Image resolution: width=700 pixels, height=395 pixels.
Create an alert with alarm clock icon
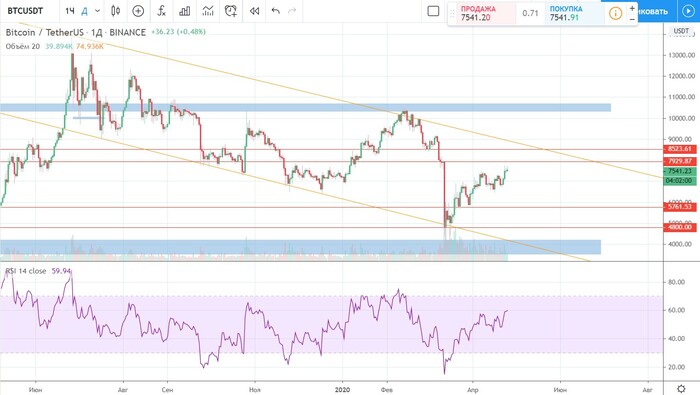(231, 11)
